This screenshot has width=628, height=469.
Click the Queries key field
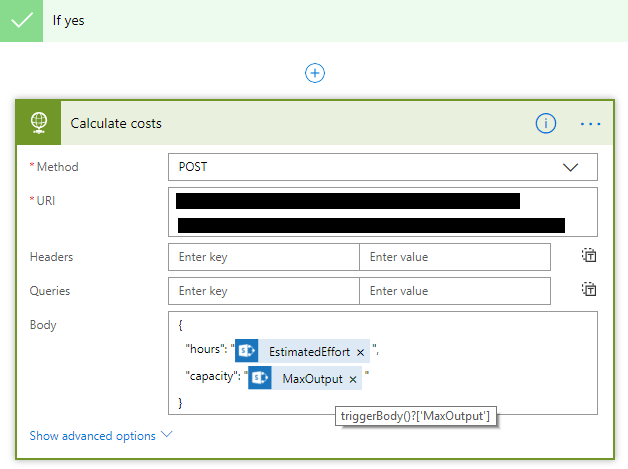(264, 291)
